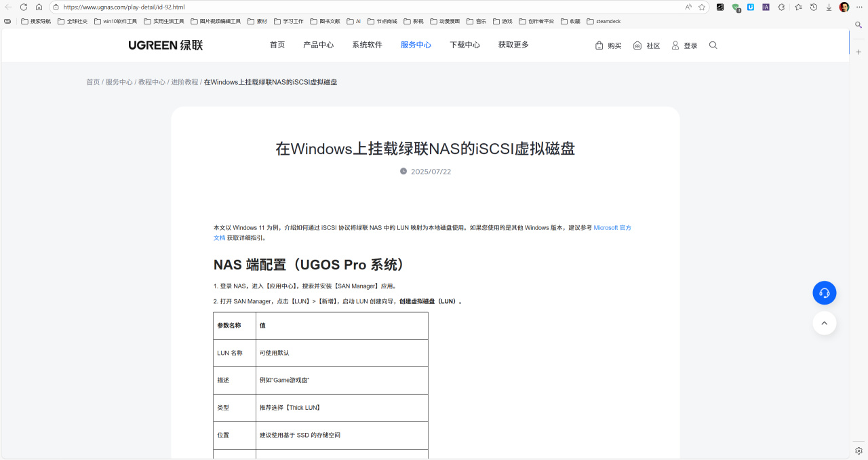Open the 动漫漫画 bookmark folder

click(x=445, y=21)
